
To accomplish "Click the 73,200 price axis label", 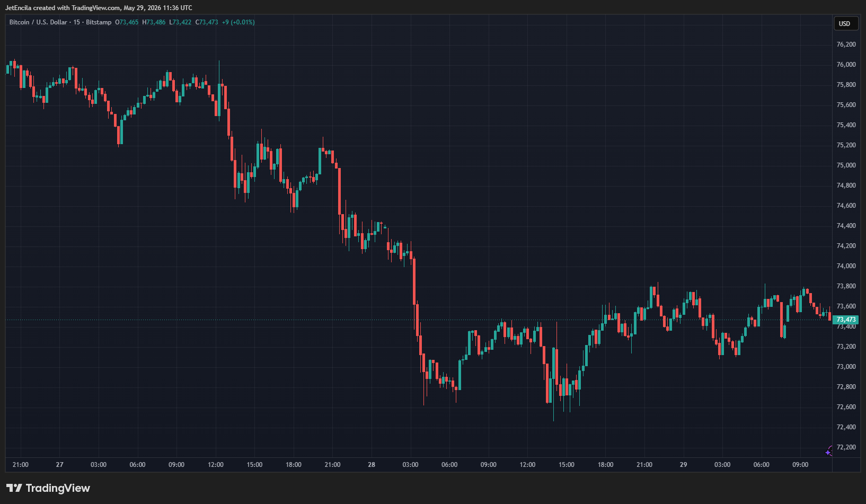I will [846, 347].
